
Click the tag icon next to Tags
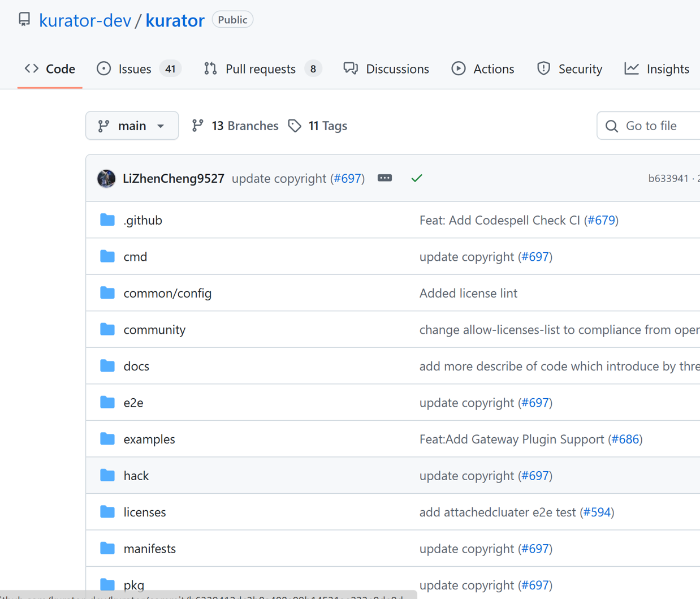click(295, 126)
